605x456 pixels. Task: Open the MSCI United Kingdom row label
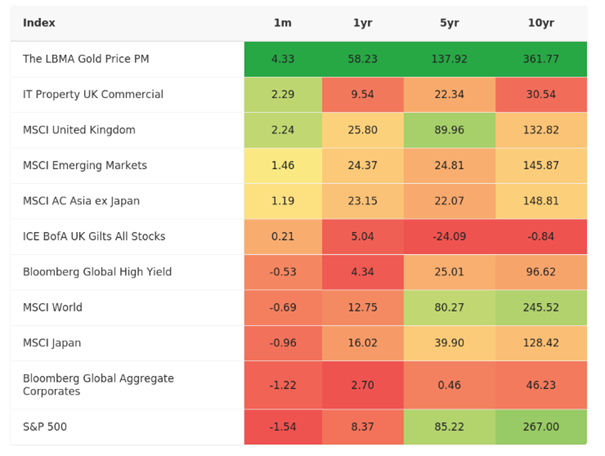coord(79,130)
